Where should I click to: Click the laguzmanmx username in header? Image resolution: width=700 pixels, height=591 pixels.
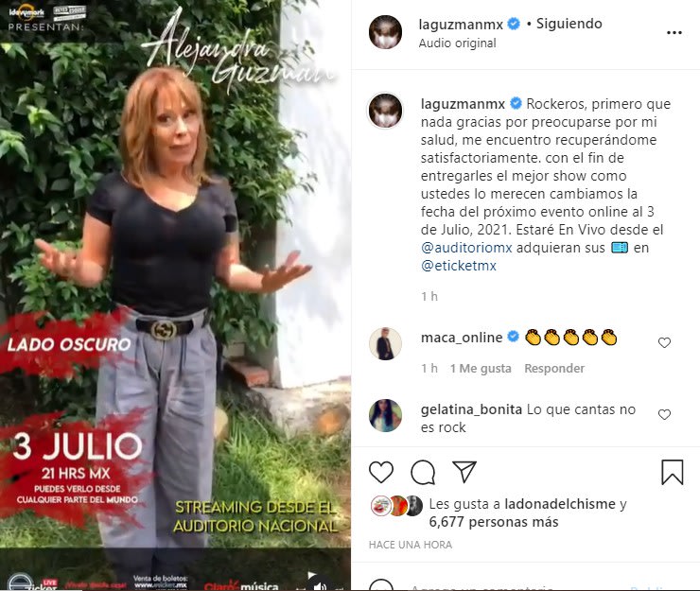[461, 24]
